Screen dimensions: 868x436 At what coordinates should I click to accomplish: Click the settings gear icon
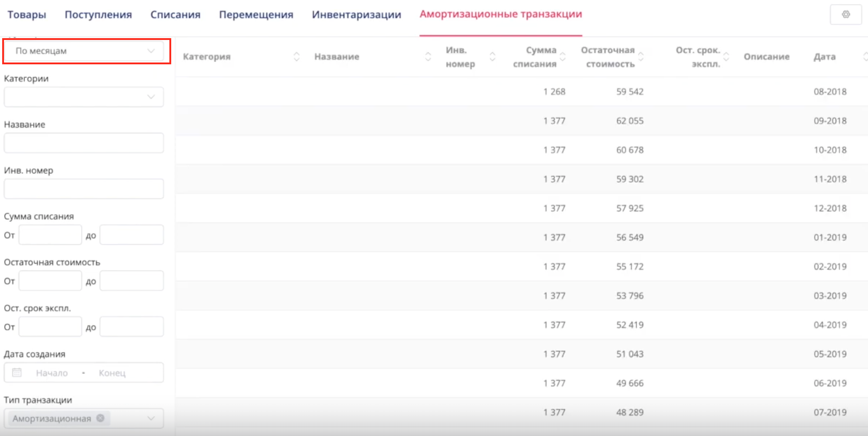(845, 15)
